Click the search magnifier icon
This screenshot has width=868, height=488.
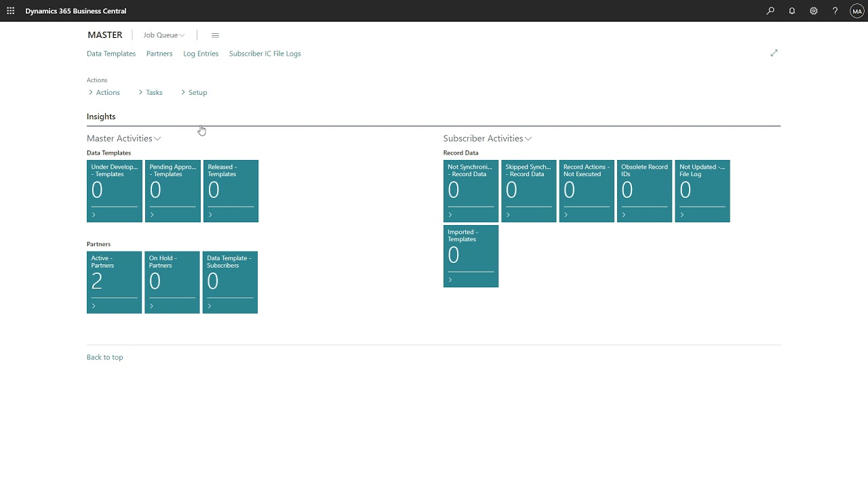[770, 11]
